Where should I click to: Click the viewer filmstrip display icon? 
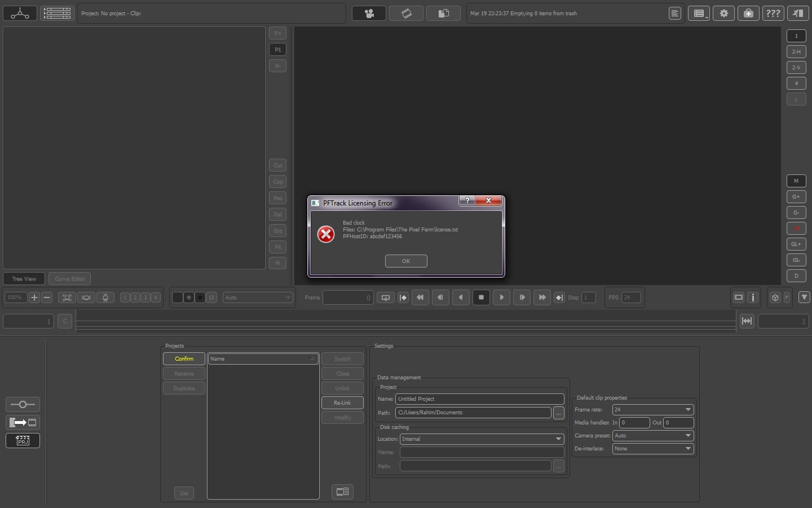pos(738,297)
